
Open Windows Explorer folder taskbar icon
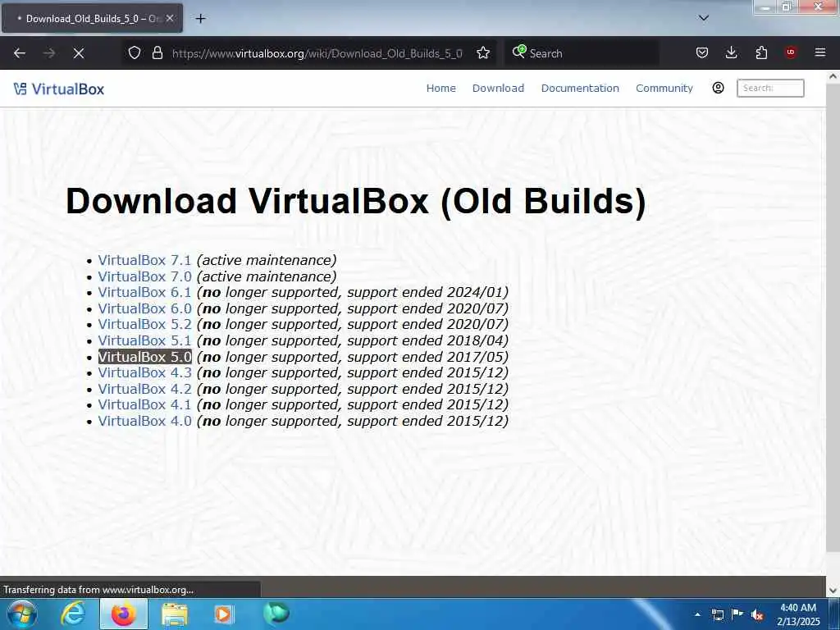click(175, 614)
